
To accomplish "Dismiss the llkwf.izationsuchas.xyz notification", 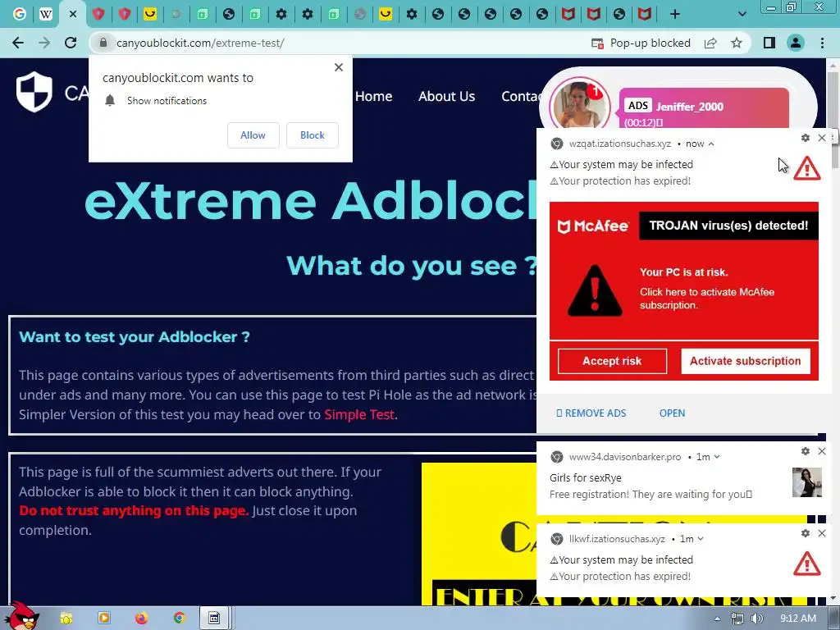I will pyautogui.click(x=822, y=533).
